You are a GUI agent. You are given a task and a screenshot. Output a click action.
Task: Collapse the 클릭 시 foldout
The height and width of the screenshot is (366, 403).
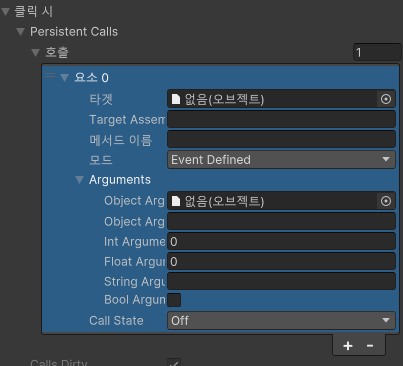6,12
